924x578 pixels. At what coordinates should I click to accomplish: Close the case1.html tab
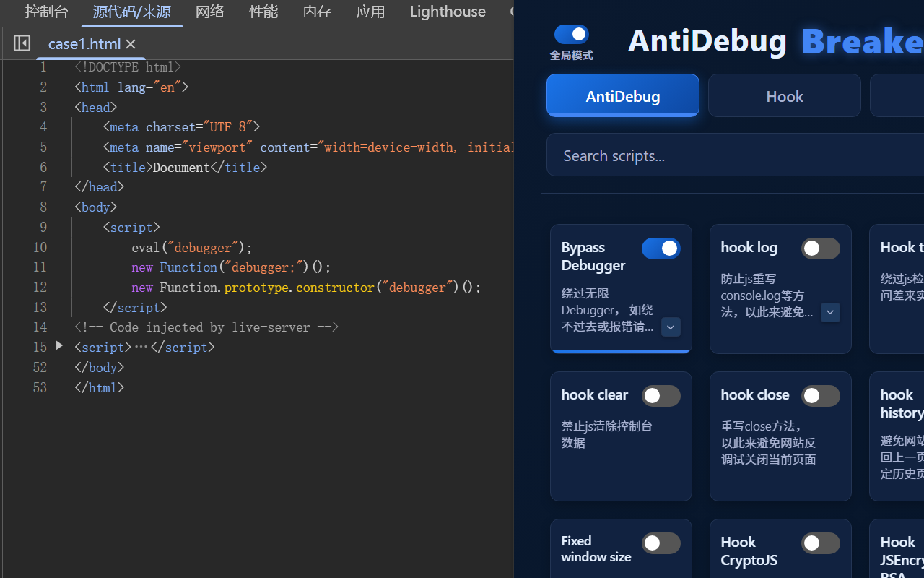pos(130,44)
